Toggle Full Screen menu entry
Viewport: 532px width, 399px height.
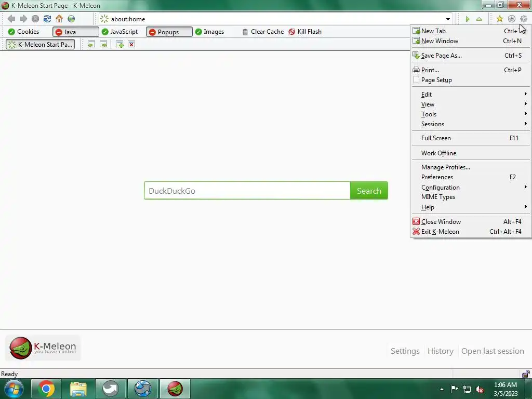[x=471, y=138]
